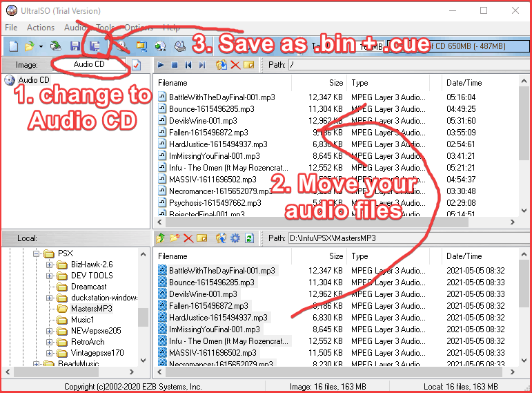Click the red Delete icon in image toolbar
This screenshot has height=393, width=532.
point(235,64)
